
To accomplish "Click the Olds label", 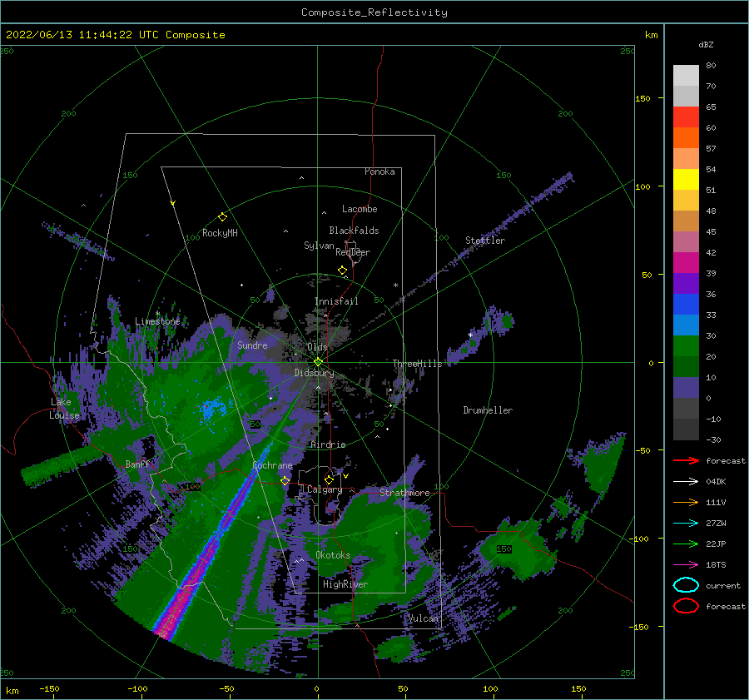I will click(x=317, y=347).
